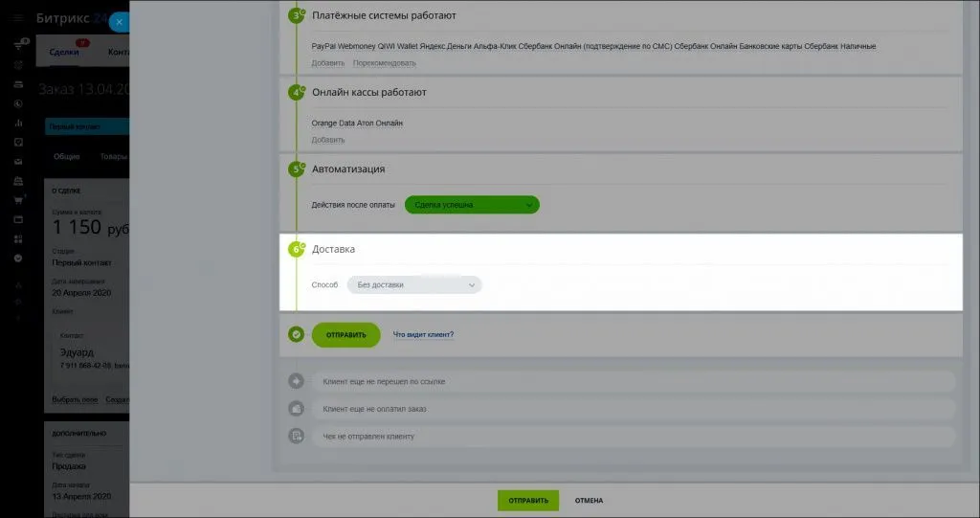Image resolution: width=980 pixels, height=518 pixels.
Task: Click Добавить under Онлайн кассы
Action: (327, 140)
